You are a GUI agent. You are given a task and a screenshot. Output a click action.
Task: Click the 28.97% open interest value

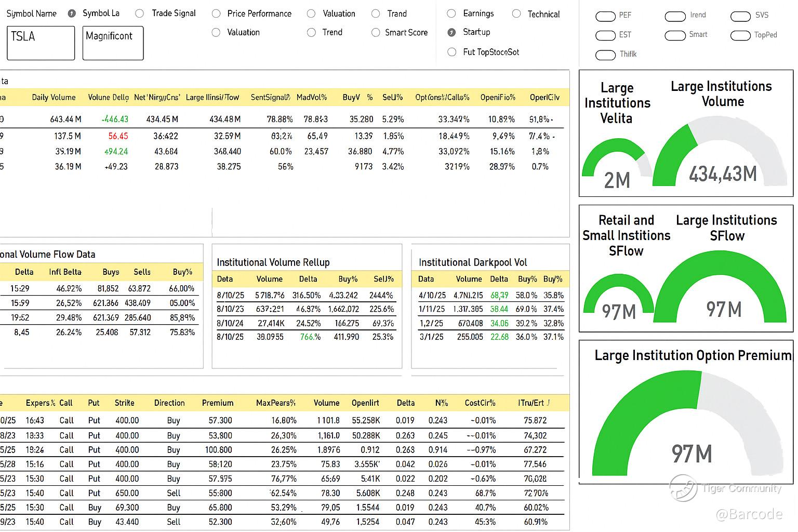click(x=502, y=167)
